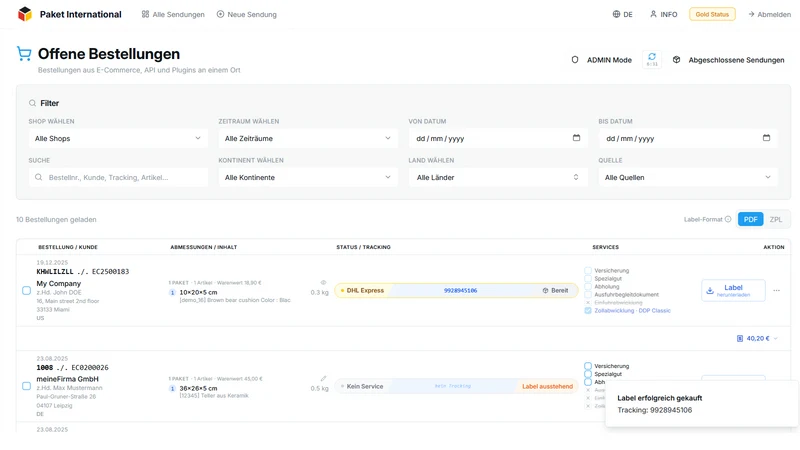Open the Alle Sendungen page
This screenshot has width=800, height=450.
173,14
